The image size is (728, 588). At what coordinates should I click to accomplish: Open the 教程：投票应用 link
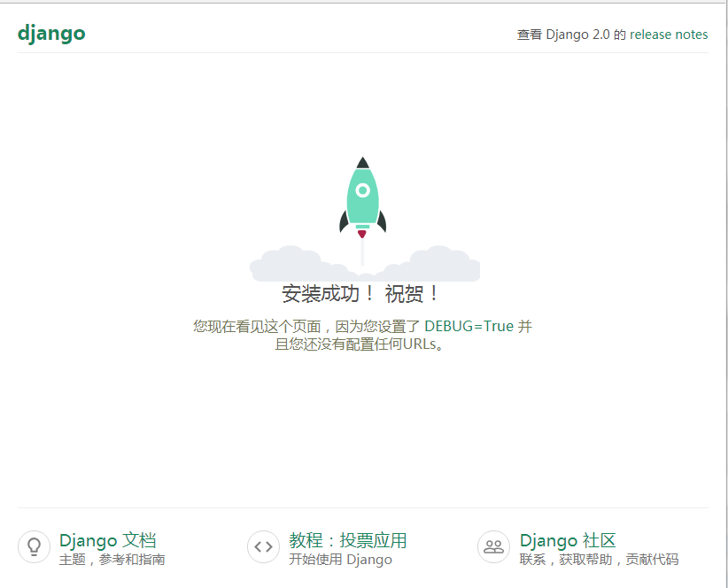[348, 540]
